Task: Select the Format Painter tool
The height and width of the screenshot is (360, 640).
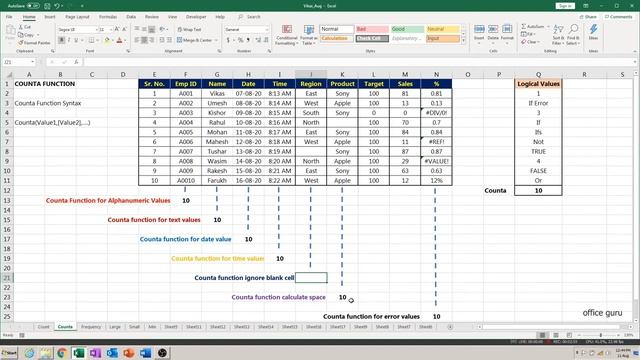Action: coord(34,42)
